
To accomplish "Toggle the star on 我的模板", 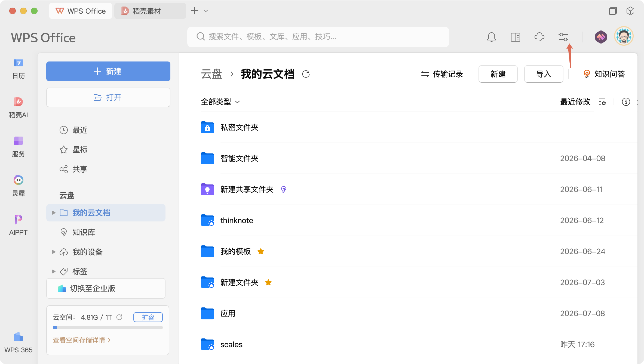I will pyautogui.click(x=261, y=251).
